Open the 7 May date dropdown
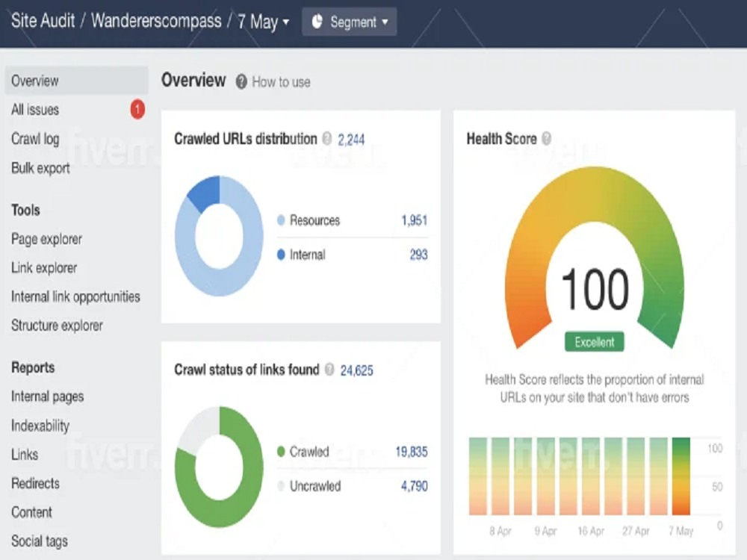 click(x=263, y=22)
